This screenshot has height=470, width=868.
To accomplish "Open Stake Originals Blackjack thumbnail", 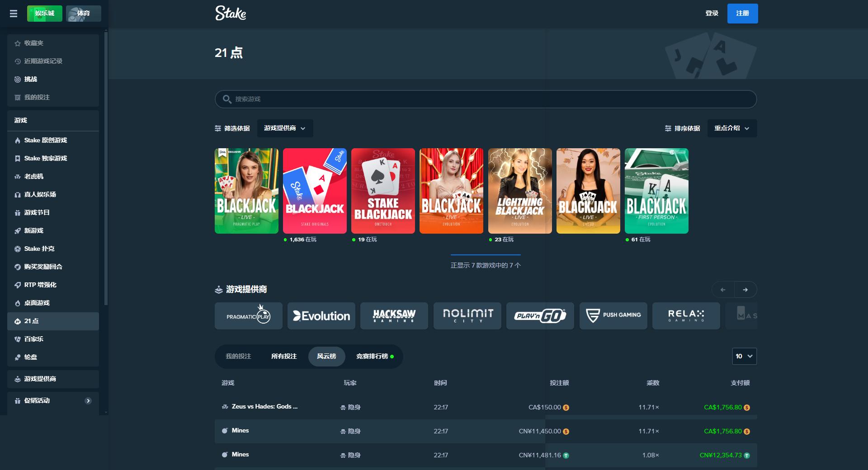I will (315, 191).
